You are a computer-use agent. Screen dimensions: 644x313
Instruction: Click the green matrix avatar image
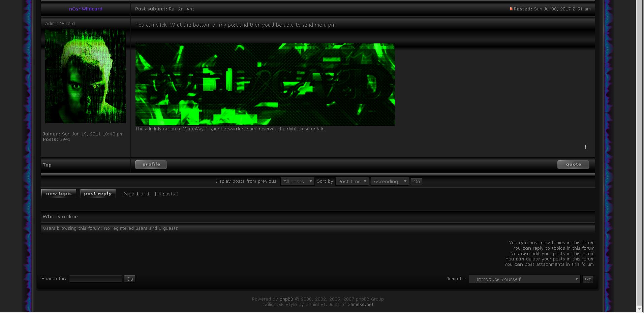[x=86, y=76]
